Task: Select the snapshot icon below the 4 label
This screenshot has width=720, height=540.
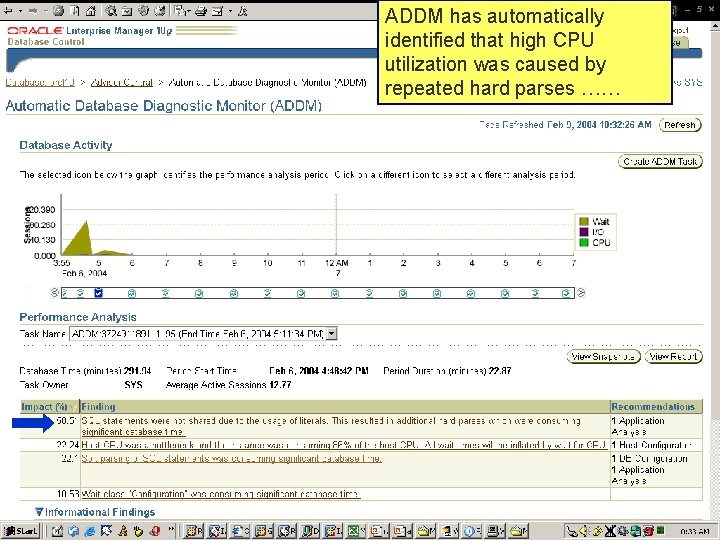Action: [x=471, y=293]
